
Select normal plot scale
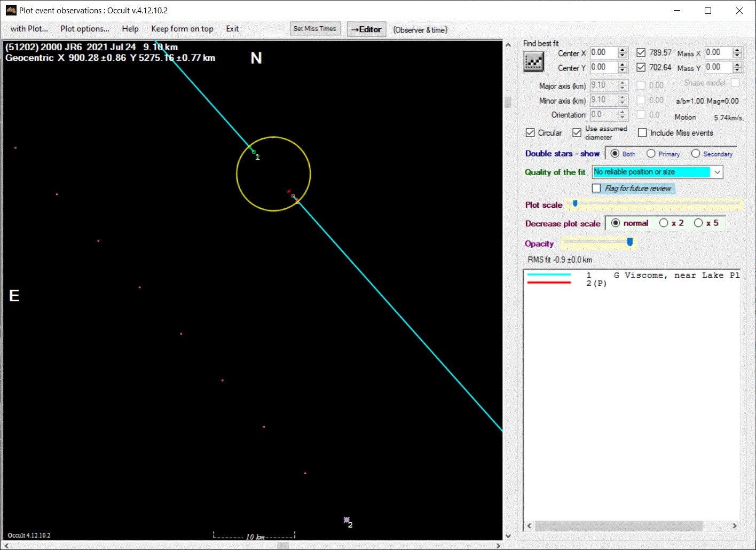pos(616,223)
